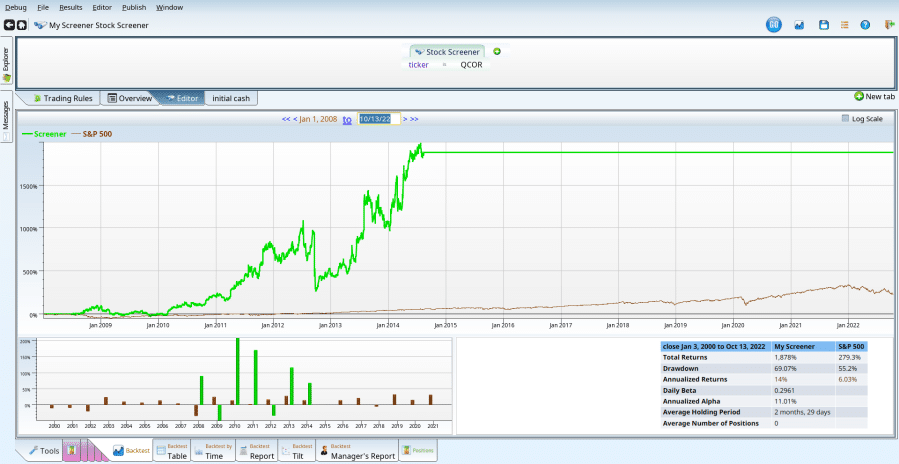Open the orange list icon in toolbar

[x=845, y=25]
